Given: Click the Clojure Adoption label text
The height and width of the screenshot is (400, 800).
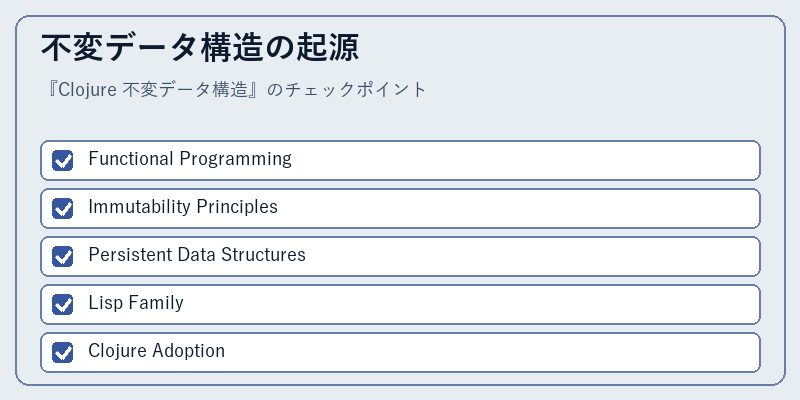Looking at the screenshot, I should pyautogui.click(x=157, y=351).
